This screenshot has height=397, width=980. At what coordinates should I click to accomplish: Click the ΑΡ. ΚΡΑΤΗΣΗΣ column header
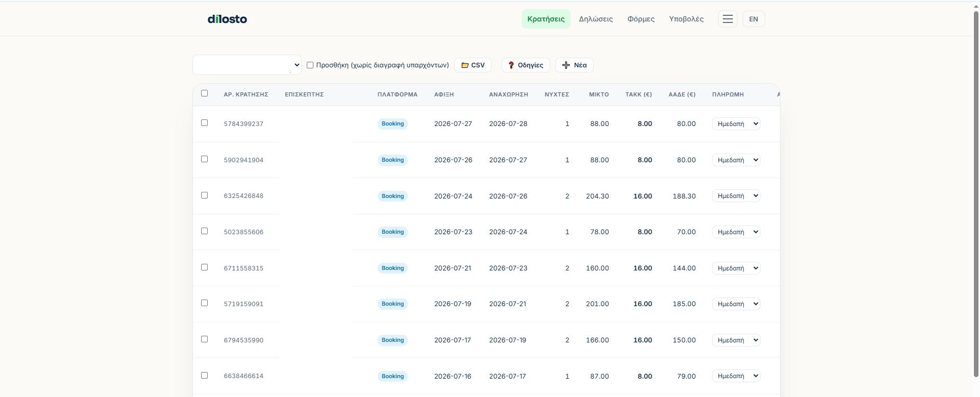(246, 94)
